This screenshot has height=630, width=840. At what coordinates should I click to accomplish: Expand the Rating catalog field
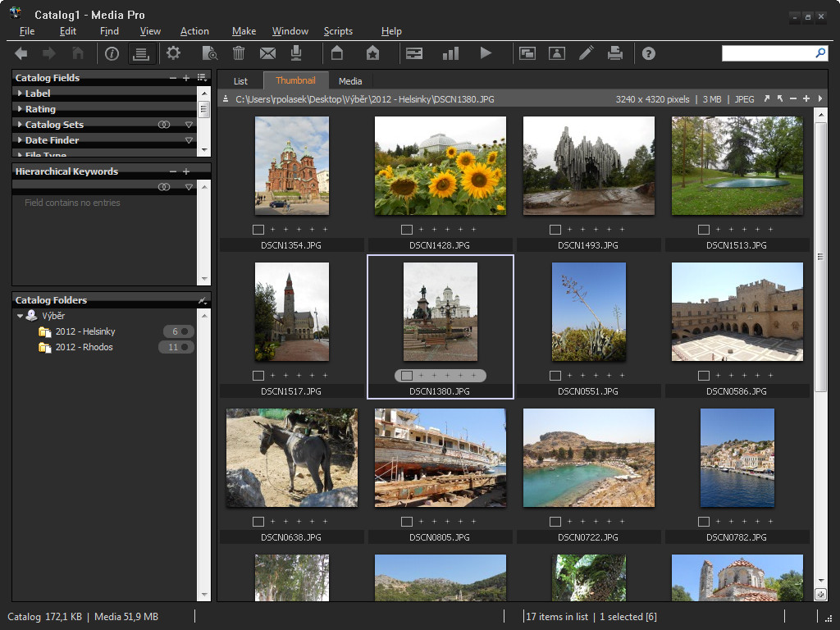point(20,109)
